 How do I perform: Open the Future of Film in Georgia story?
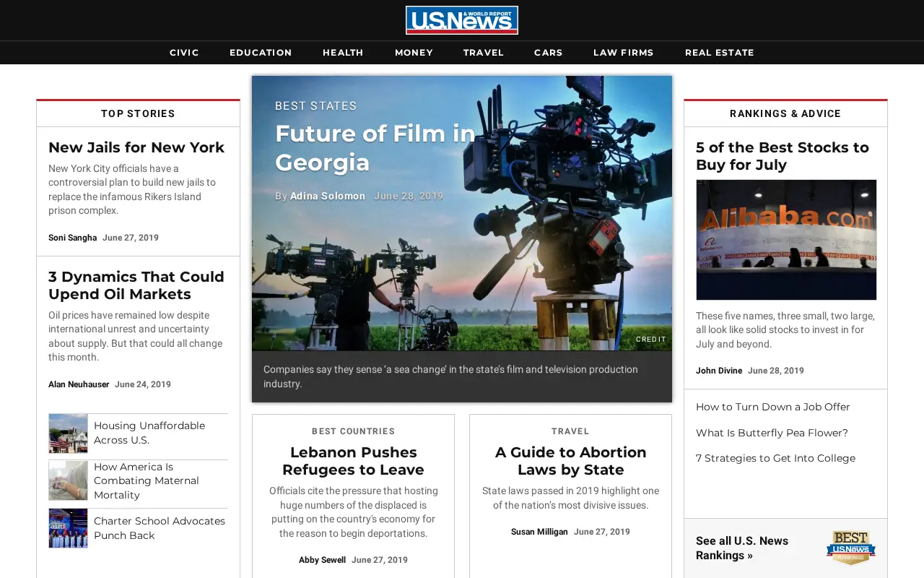(375, 148)
